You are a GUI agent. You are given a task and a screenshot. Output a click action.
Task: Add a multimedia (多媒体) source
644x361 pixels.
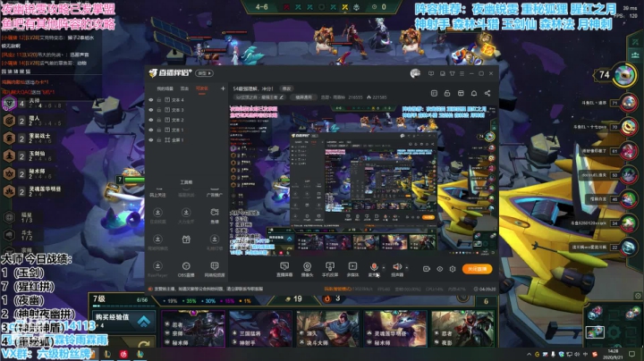(352, 269)
